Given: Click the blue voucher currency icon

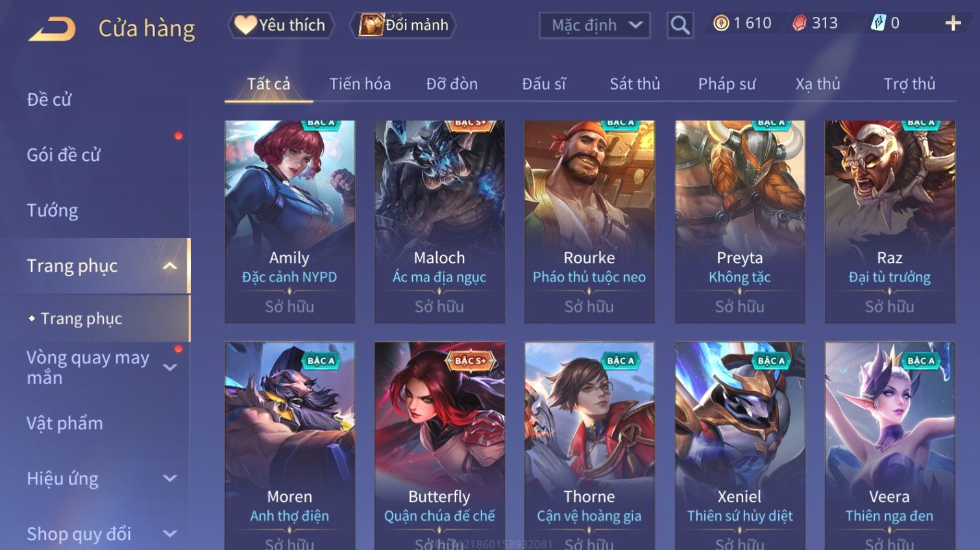Looking at the screenshot, I should [x=877, y=23].
